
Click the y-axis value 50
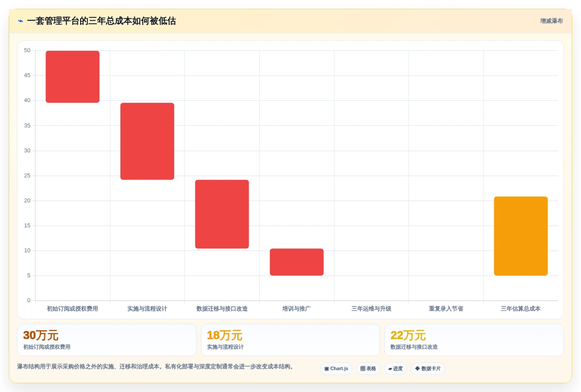point(27,50)
